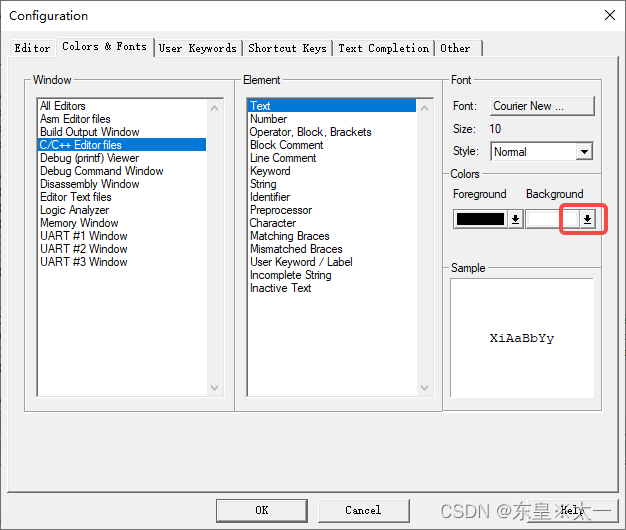Expand the font Style dropdown
The width and height of the screenshot is (626, 530).
[584, 152]
